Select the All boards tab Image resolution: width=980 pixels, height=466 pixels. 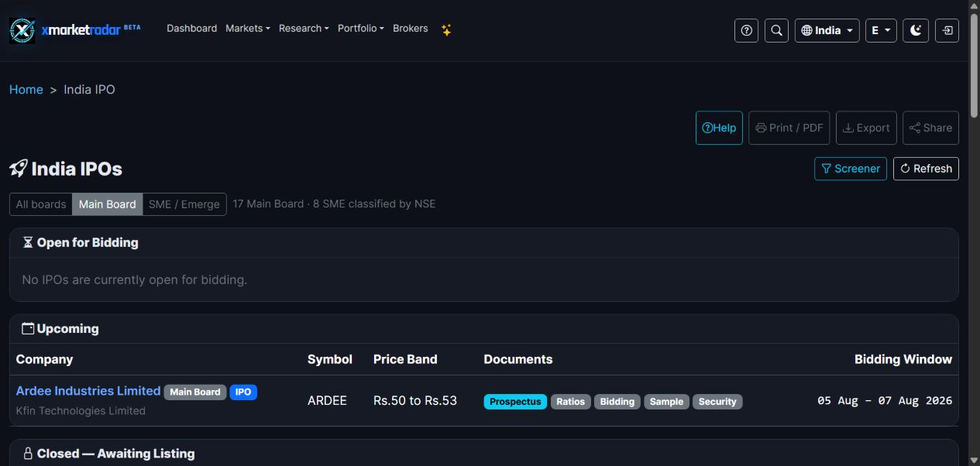coord(41,204)
